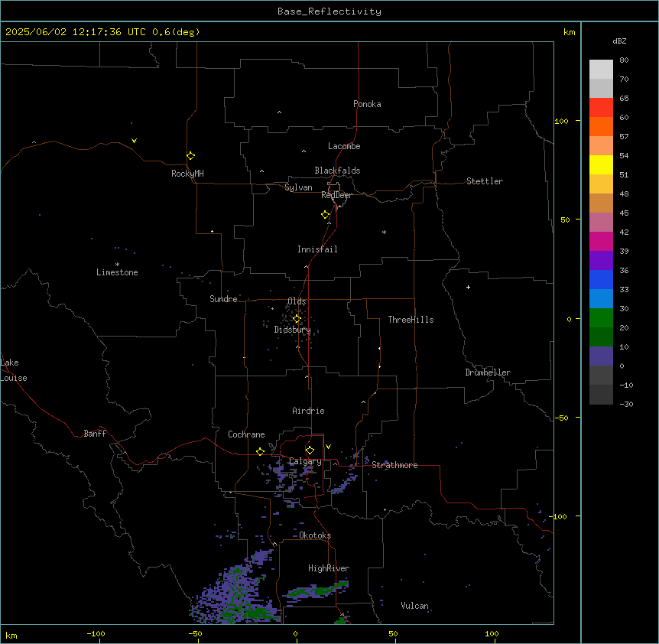Pick the bright green swatch between 30 and 20
This screenshot has height=644, width=659.
pos(601,318)
